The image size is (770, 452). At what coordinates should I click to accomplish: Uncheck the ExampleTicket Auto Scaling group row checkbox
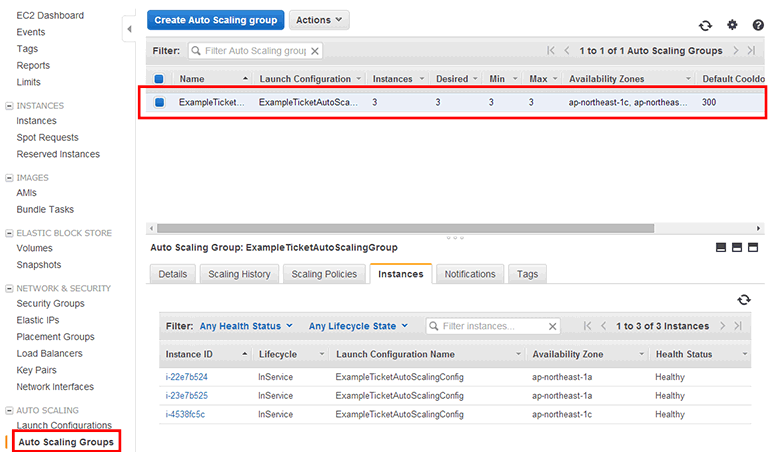pos(159,102)
